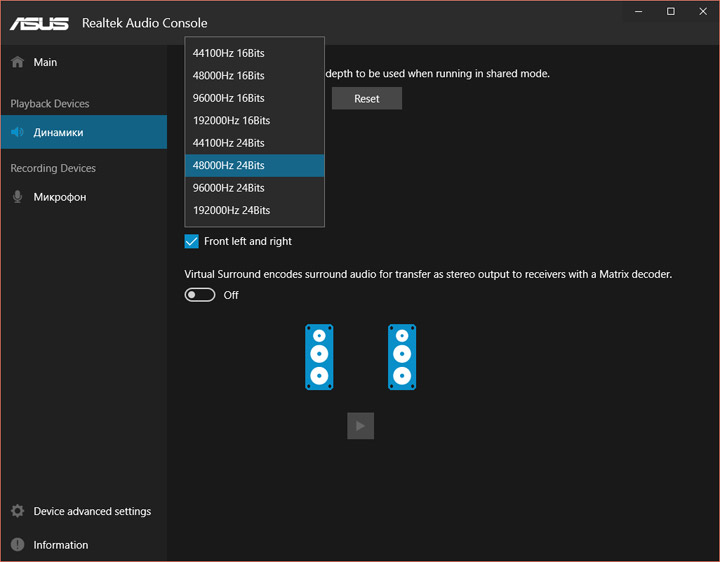Viewport: 720px width, 562px height.
Task: Choose the highlighted 48000Hz 24Bits option
Action: point(254,165)
